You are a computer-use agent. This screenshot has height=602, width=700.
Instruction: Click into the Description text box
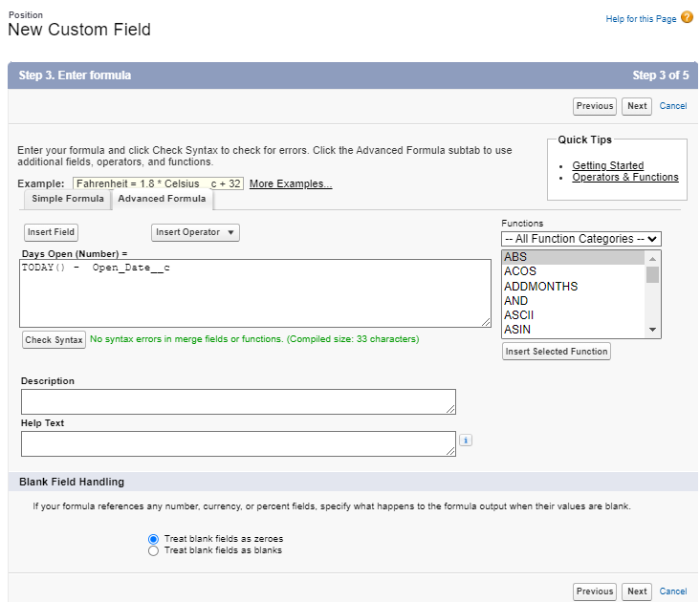238,401
